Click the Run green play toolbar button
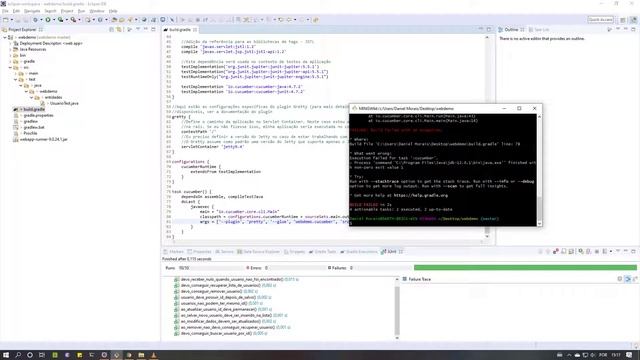Viewport: 640px width, 360px height. click(x=48, y=20)
